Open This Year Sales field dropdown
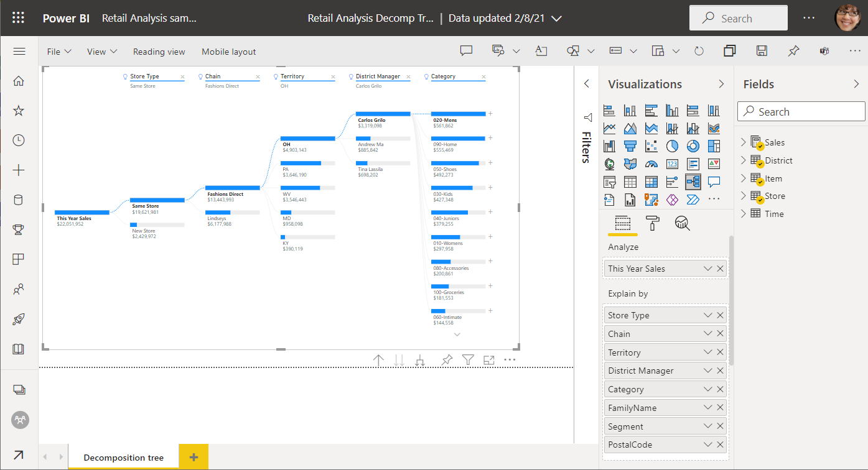 coord(707,269)
